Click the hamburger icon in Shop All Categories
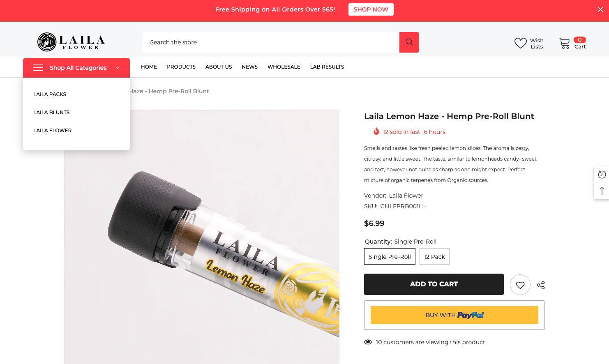 click(x=38, y=68)
